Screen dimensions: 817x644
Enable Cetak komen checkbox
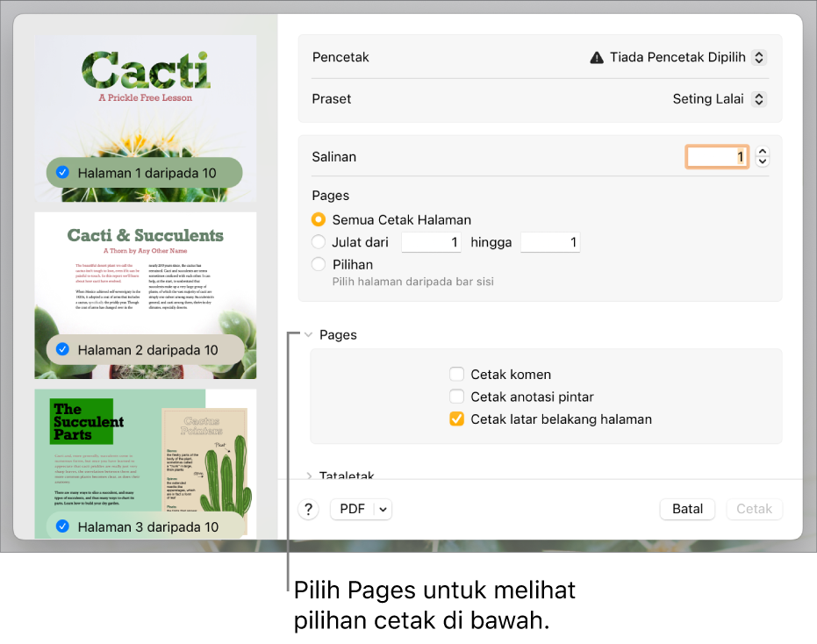(456, 374)
